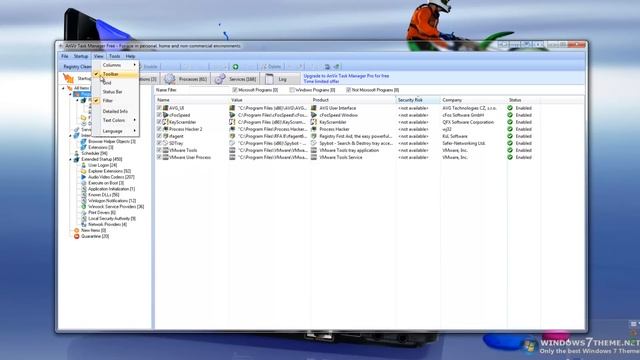Select the Explorer Extensions tree item
The width and height of the screenshot is (640, 360).
[x=109, y=171]
